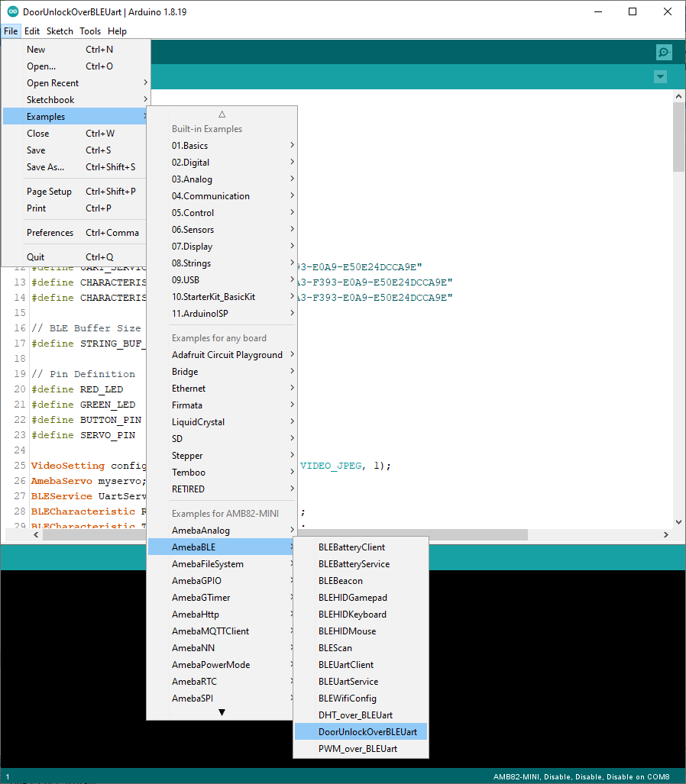686x784 pixels.
Task: Click the horizontal scrollbar right arrow
Action: point(666,535)
